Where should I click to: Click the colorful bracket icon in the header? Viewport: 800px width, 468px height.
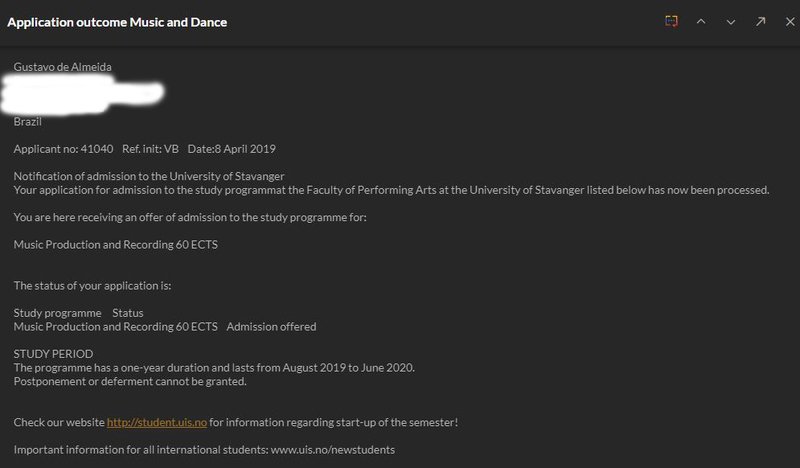tap(671, 22)
